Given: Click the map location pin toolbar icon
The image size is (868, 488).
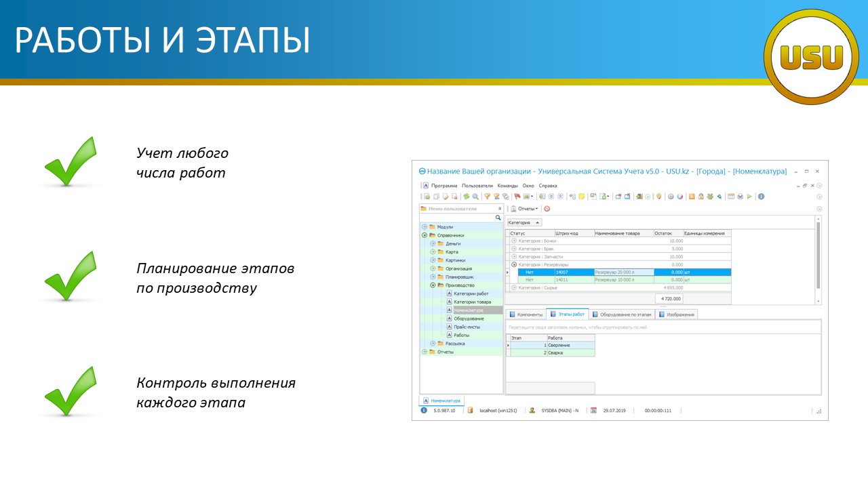Looking at the screenshot, I should 658,197.
